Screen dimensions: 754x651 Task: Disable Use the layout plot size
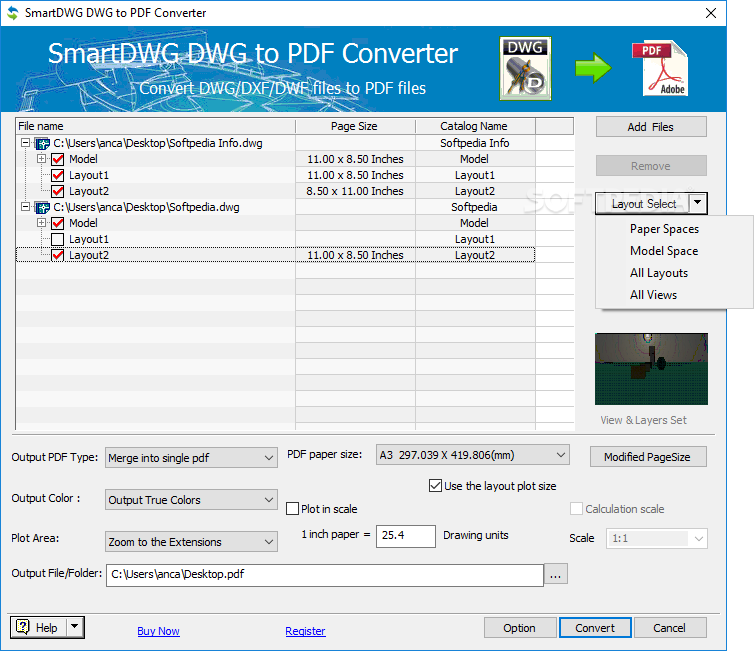(435, 486)
